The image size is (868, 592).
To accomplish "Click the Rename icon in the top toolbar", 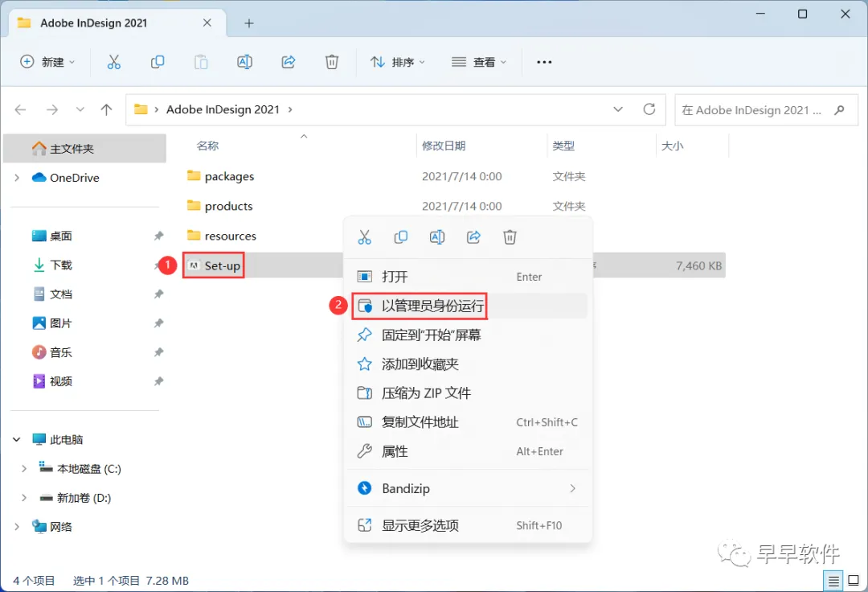I will [x=244, y=62].
